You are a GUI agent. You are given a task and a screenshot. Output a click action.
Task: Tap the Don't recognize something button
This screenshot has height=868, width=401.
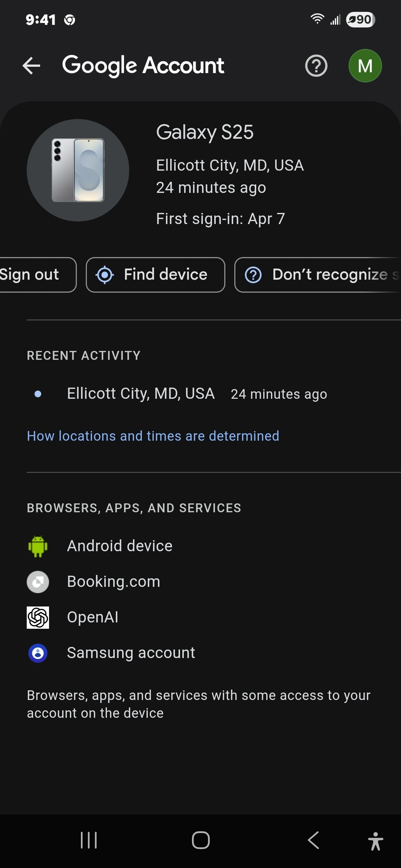[x=318, y=275]
